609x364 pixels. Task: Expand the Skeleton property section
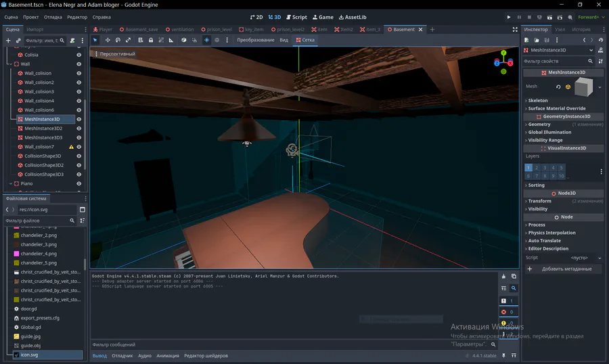[x=537, y=100]
